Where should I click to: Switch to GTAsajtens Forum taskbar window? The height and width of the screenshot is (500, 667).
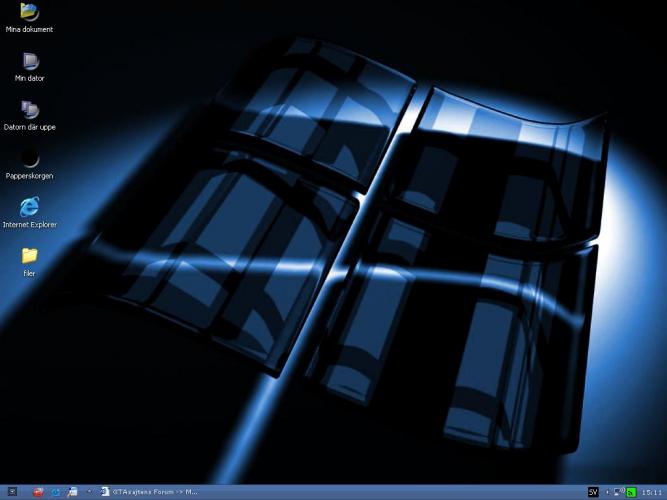(150, 492)
